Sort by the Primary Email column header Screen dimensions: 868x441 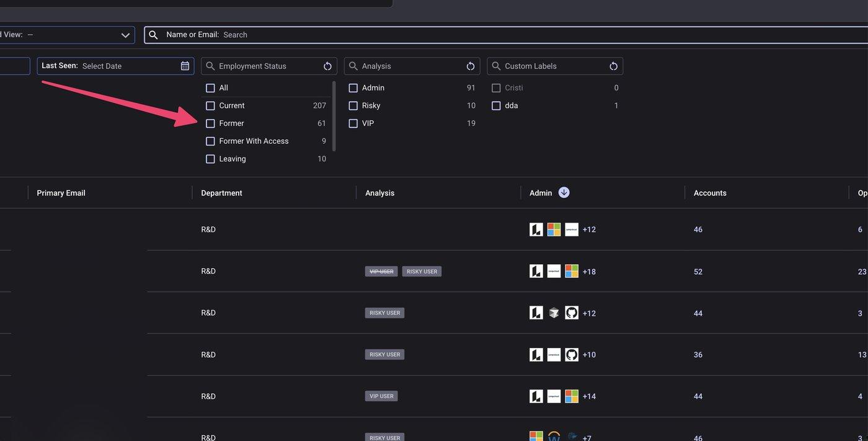click(x=61, y=193)
